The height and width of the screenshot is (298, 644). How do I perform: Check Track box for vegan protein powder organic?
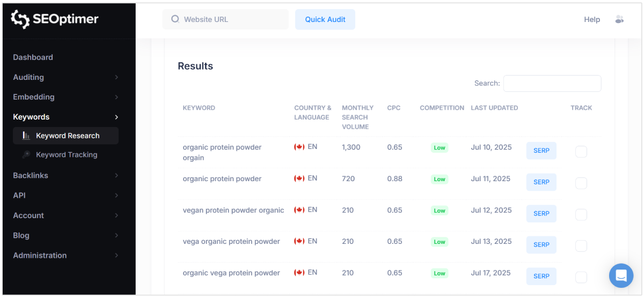pyautogui.click(x=581, y=214)
